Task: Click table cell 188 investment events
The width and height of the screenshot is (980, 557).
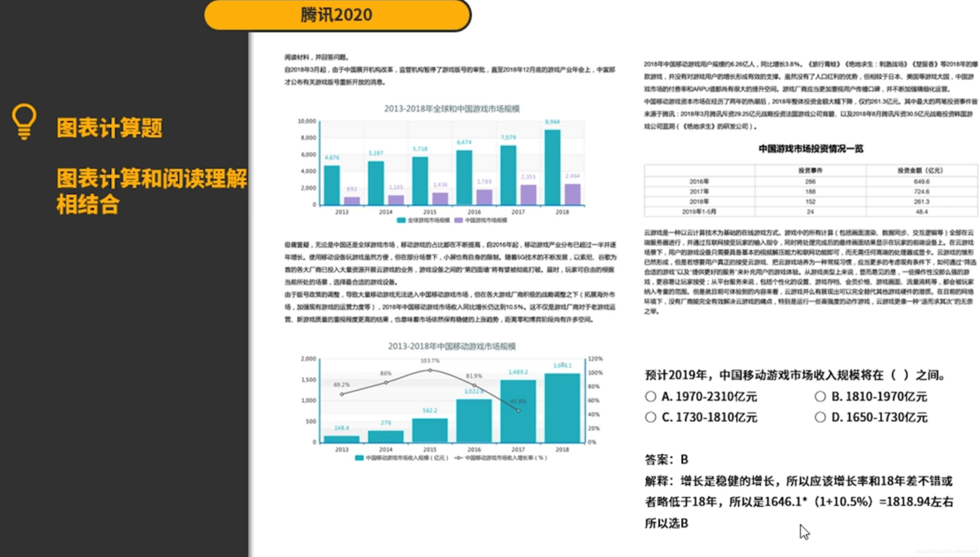Action: [x=810, y=191]
